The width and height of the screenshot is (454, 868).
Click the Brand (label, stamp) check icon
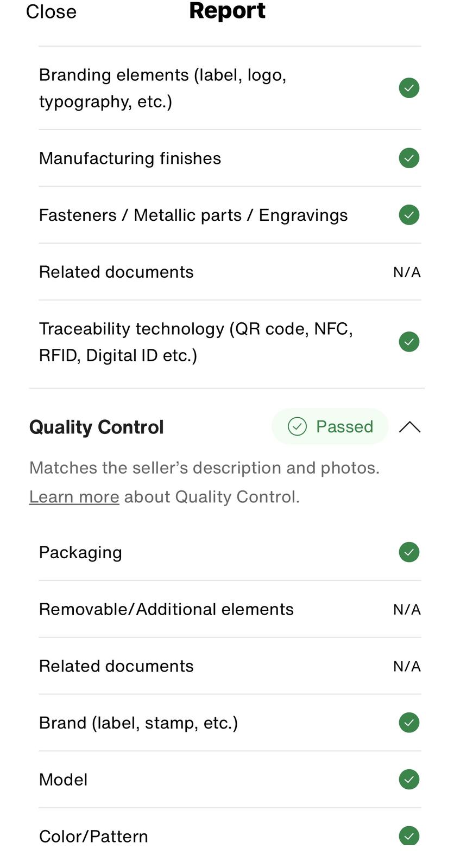click(x=409, y=723)
